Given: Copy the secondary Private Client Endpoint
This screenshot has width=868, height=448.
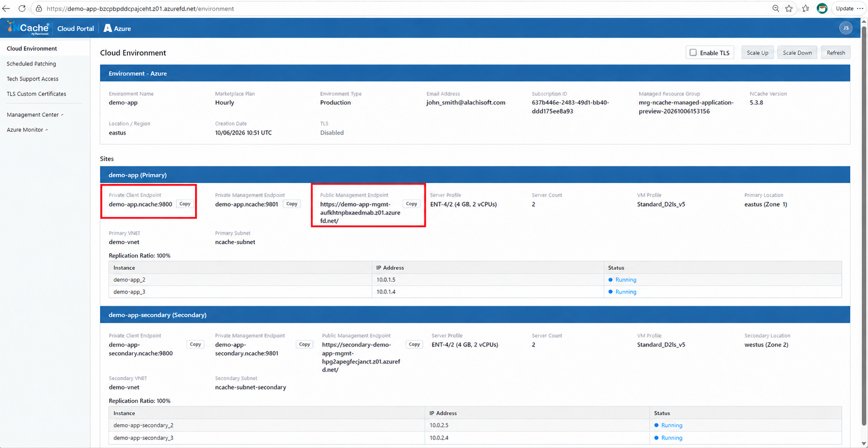Looking at the screenshot, I should 195,345.
